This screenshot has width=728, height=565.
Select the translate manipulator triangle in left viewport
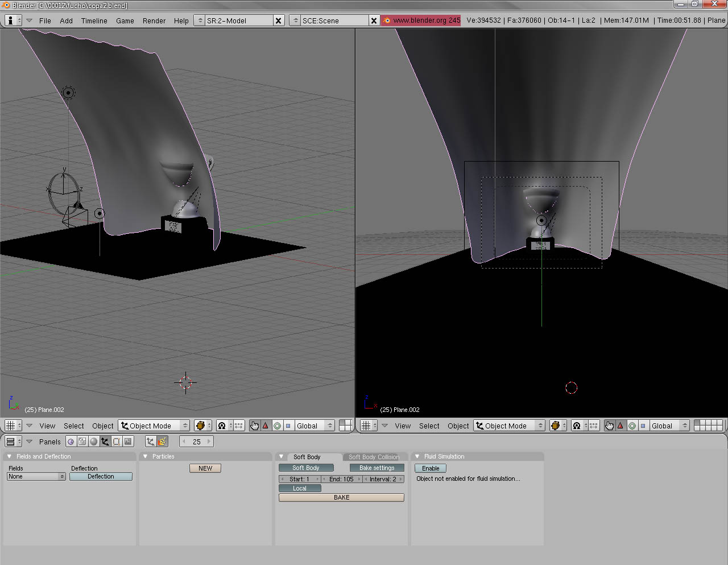(x=266, y=426)
